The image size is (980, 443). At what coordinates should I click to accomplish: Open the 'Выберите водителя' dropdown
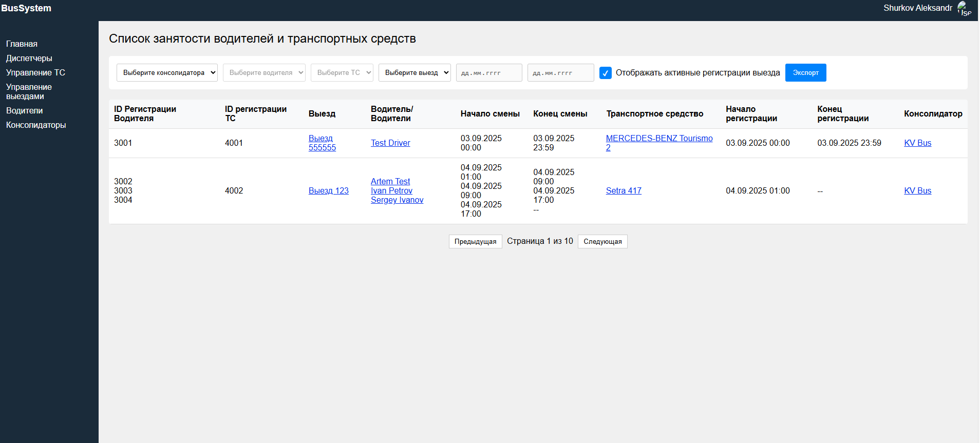(264, 73)
